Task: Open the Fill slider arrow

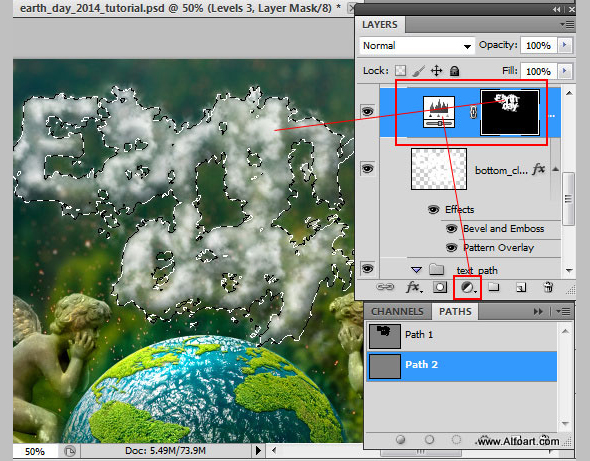Action: tap(564, 71)
